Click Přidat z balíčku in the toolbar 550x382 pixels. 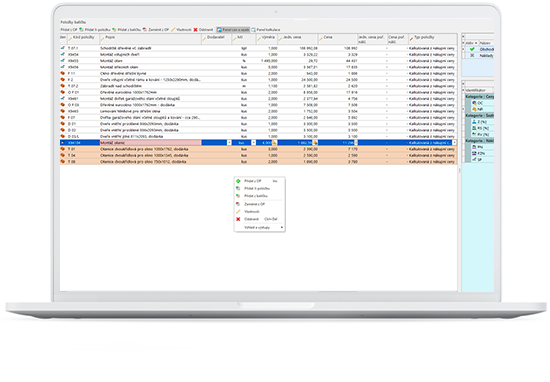tap(127, 30)
